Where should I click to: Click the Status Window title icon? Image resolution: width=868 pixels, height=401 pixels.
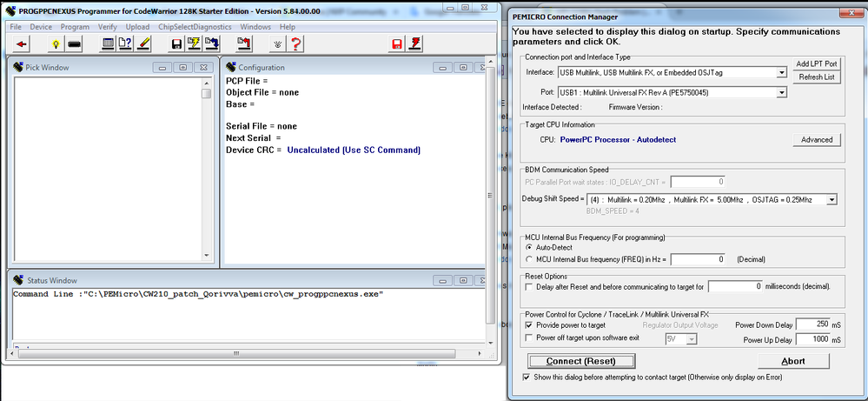coord(18,280)
